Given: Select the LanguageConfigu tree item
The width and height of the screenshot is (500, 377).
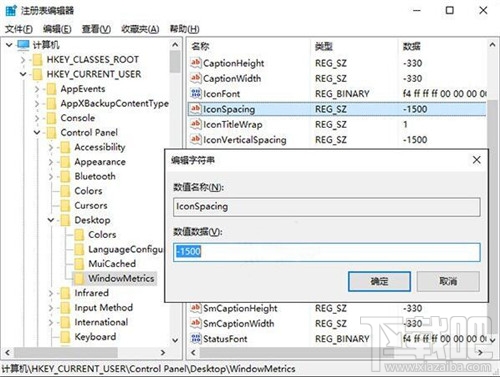Looking at the screenshot, I should coord(126,249).
